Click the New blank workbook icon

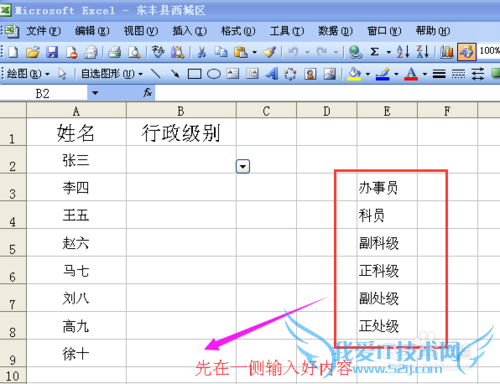point(13,52)
